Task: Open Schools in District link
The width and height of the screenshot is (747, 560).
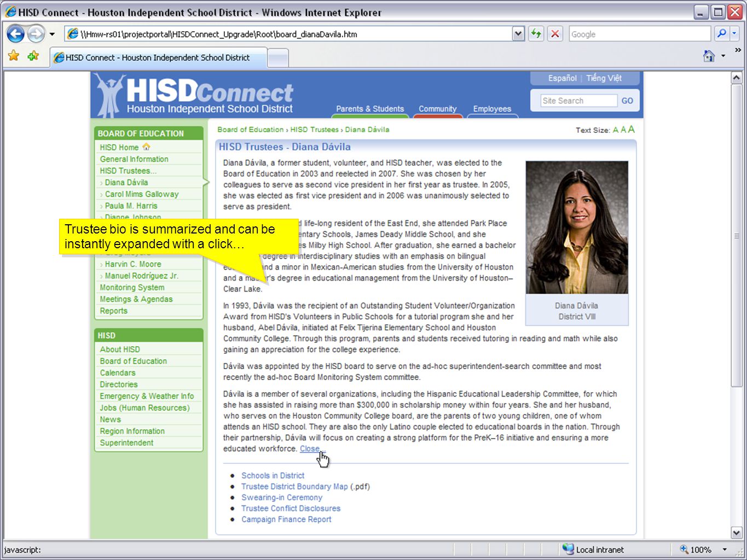Action: [x=273, y=476]
